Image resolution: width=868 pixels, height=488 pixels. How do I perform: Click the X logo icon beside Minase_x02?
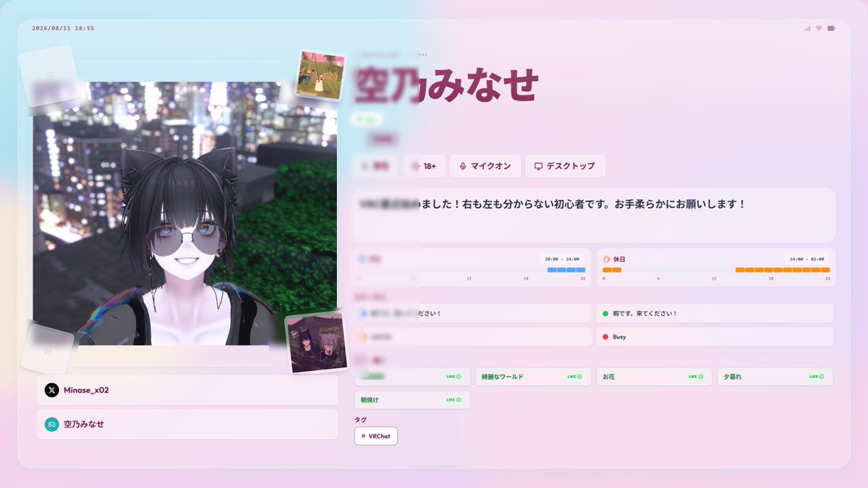[x=52, y=390]
